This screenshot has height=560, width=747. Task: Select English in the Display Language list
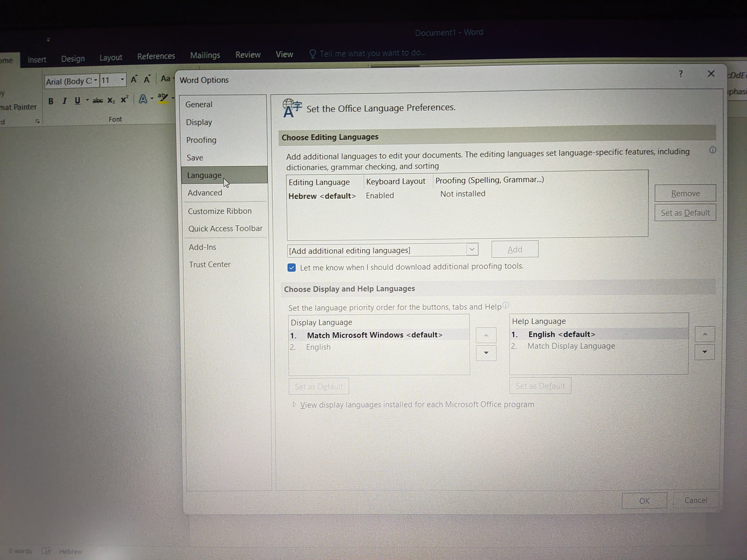[x=318, y=347]
